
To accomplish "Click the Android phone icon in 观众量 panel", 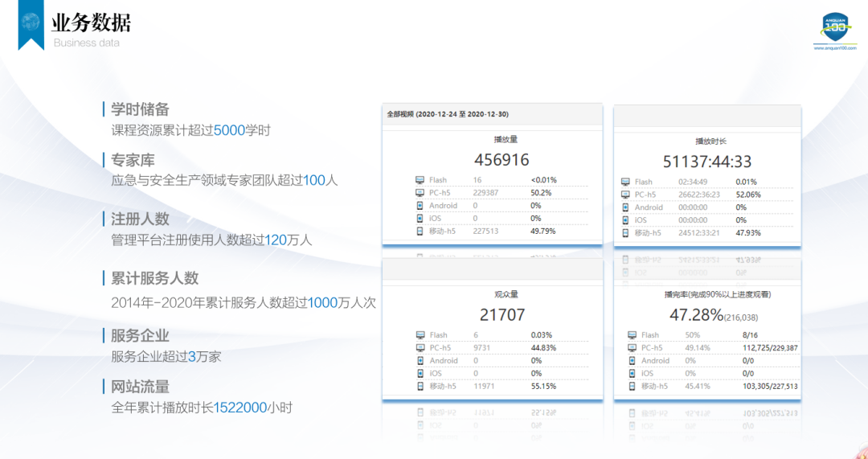I will point(420,361).
